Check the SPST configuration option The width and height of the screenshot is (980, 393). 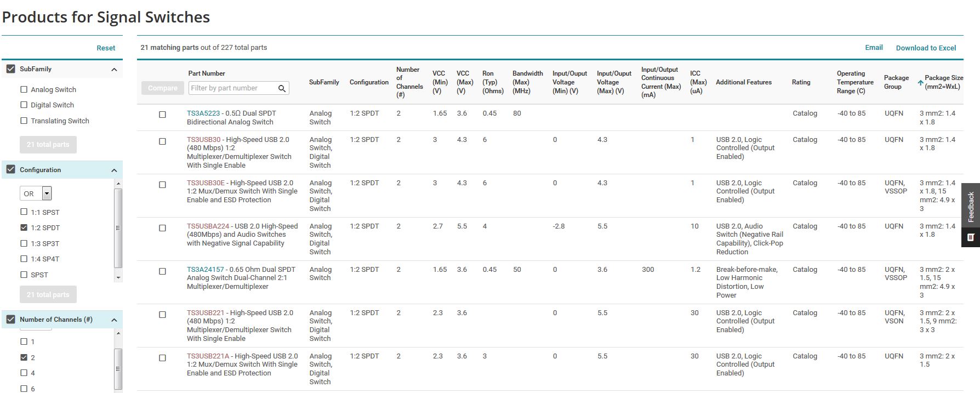(24, 274)
